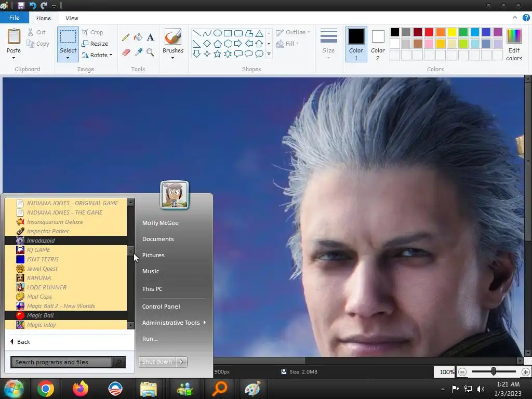Minimize the ribbon chevron
The height and width of the screenshot is (399, 532).
(x=515, y=18)
